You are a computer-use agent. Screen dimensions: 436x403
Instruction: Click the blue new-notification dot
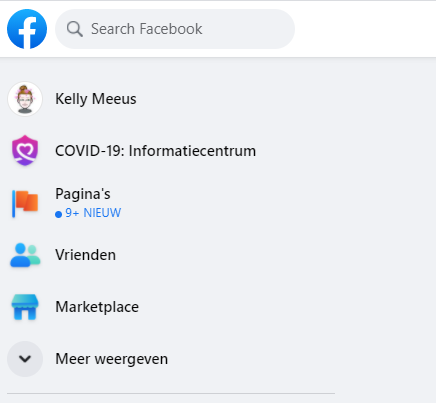(58, 214)
